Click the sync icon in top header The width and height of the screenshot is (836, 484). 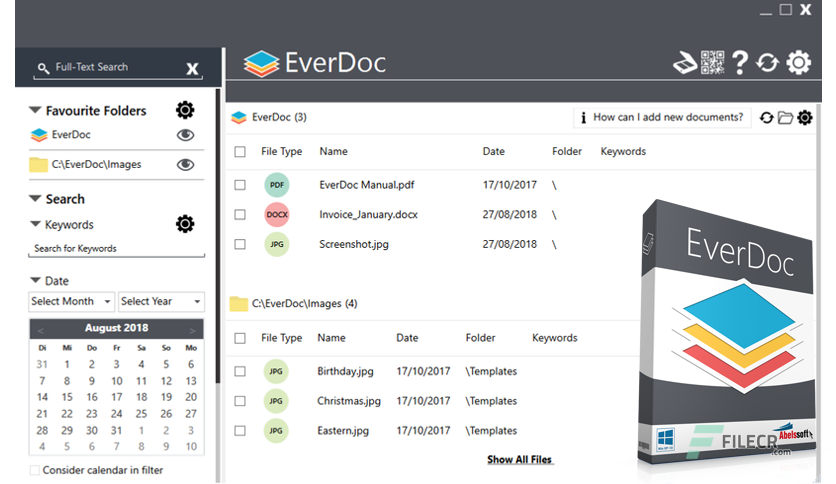[767, 63]
